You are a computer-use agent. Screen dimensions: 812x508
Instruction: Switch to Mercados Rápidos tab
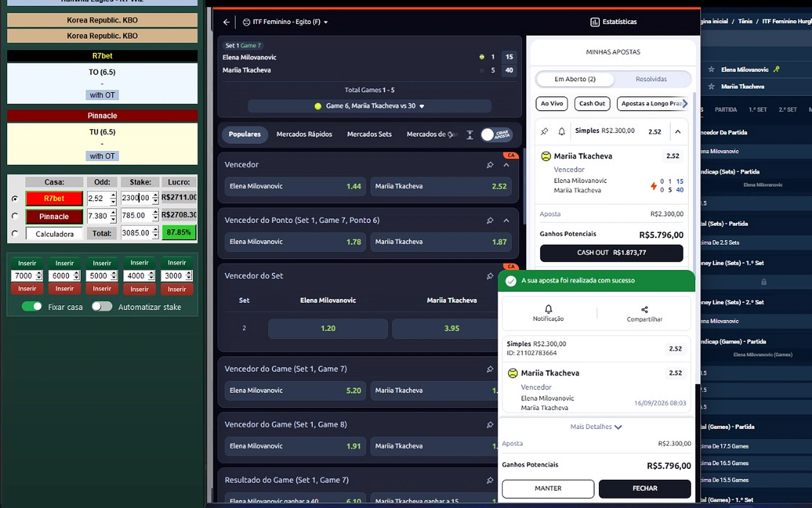pyautogui.click(x=304, y=134)
